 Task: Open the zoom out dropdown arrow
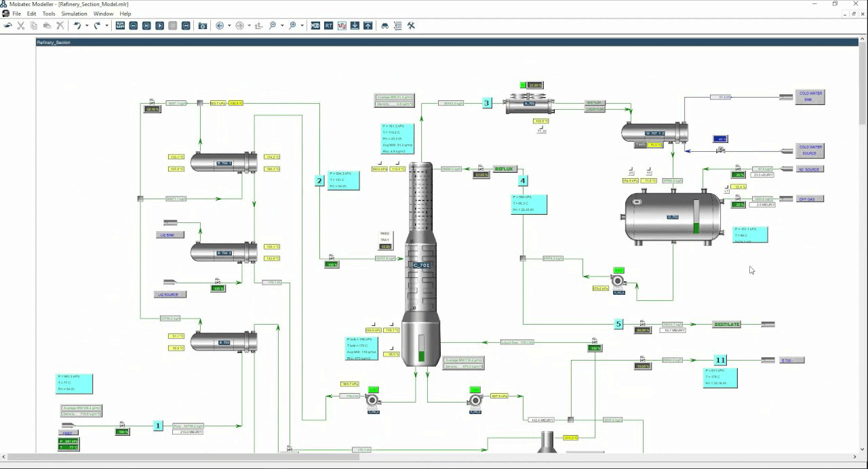282,26
